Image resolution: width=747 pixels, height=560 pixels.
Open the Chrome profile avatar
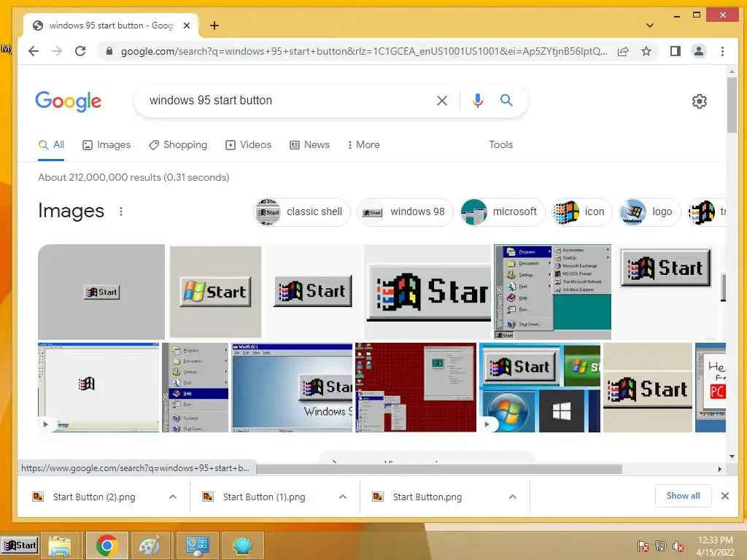coord(698,51)
